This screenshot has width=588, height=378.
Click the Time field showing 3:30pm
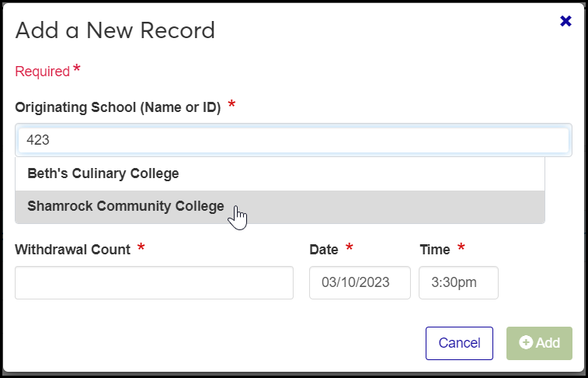tap(458, 283)
